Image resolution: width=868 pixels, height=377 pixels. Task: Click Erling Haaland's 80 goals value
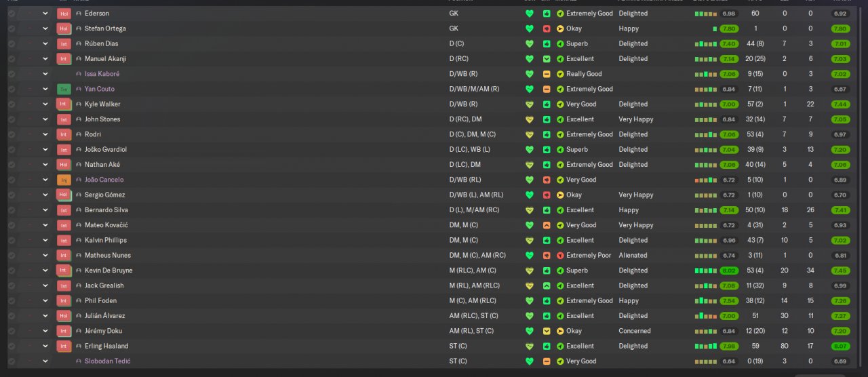coord(785,346)
